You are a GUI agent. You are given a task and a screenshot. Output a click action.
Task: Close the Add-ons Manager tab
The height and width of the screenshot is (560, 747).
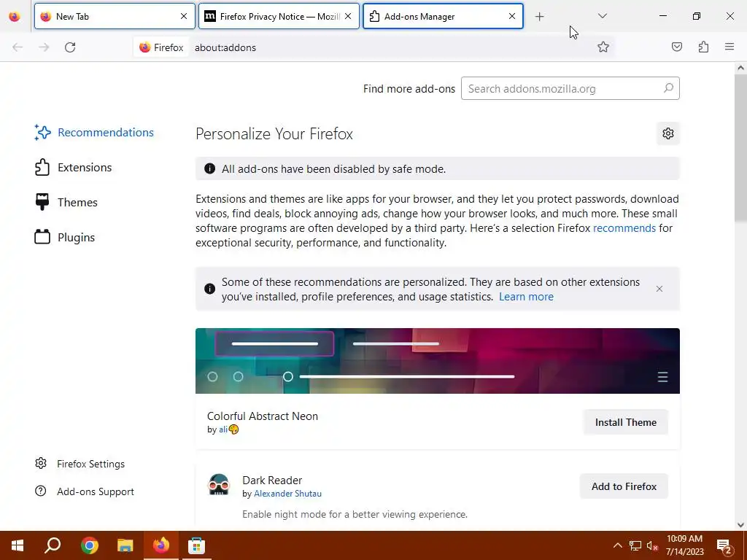[x=512, y=16]
